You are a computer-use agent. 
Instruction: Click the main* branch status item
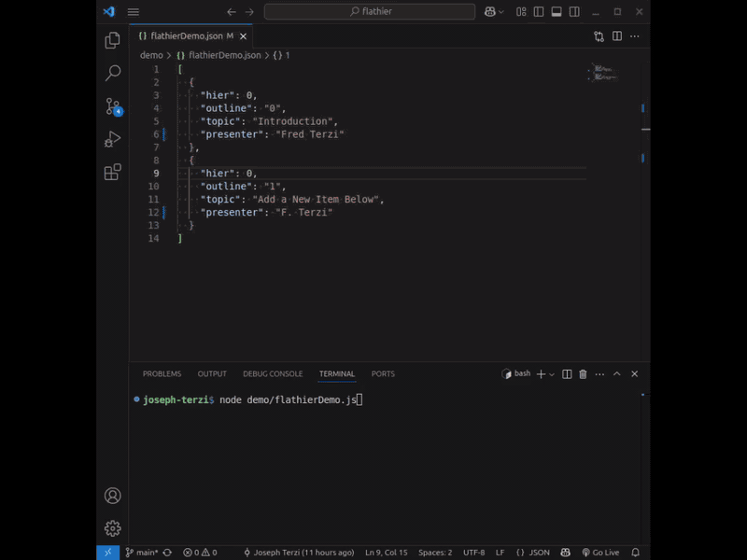click(142, 553)
